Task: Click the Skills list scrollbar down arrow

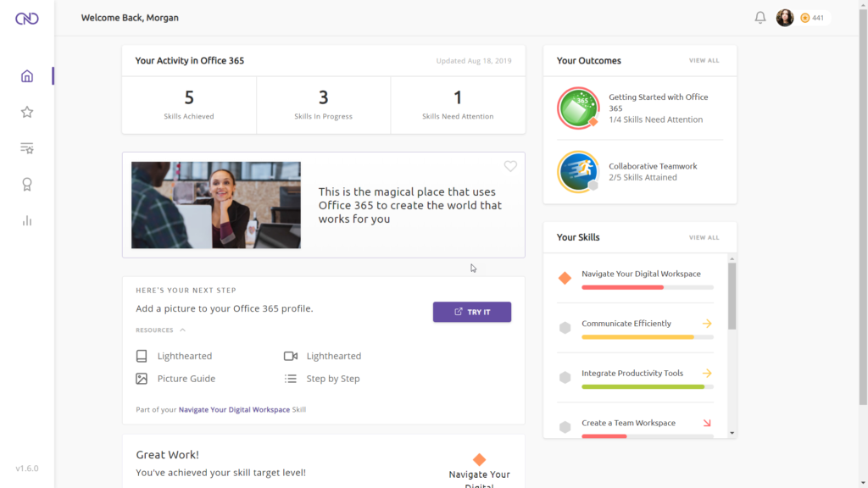Action: click(x=732, y=433)
